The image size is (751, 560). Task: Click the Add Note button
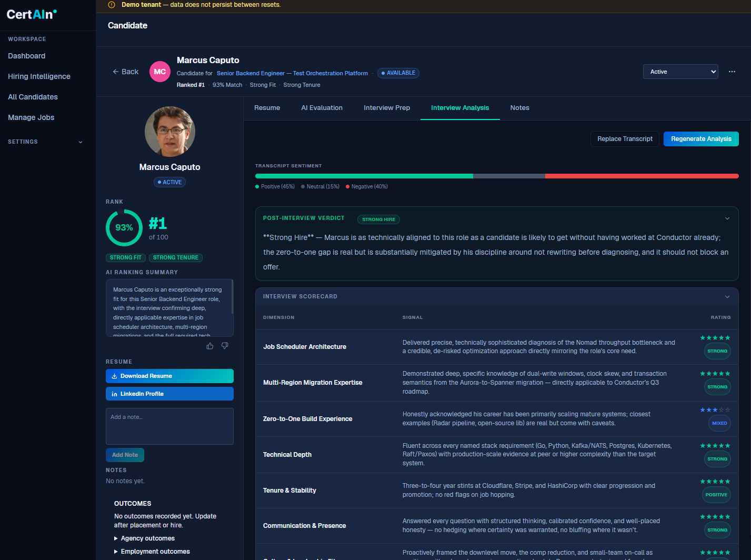tap(125, 455)
